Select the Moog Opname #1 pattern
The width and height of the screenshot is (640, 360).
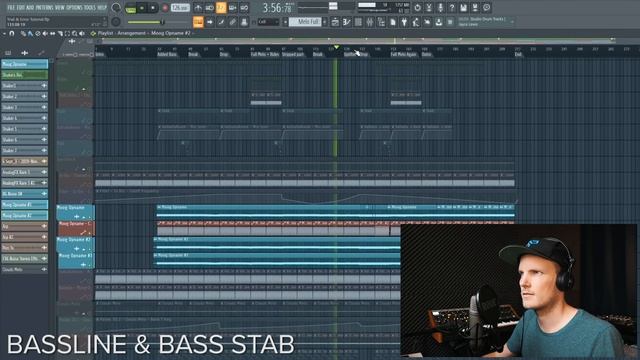(x=24, y=204)
